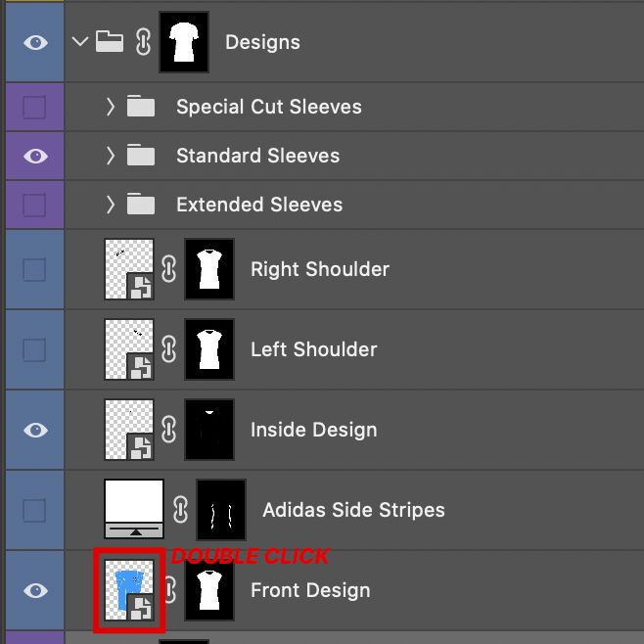The height and width of the screenshot is (644, 644).
Task: Expand the Special Cut Sleeves group
Action: [x=111, y=107]
